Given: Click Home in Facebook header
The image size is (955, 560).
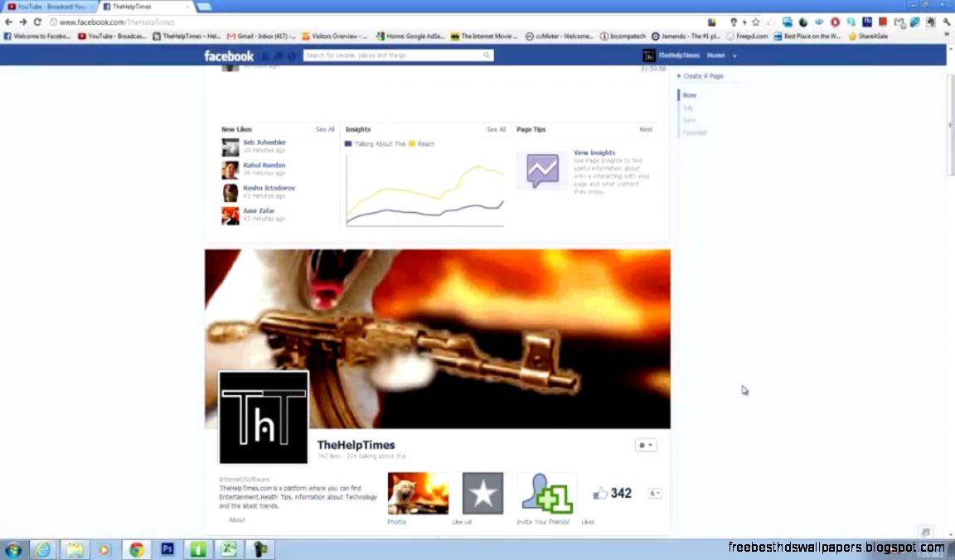Looking at the screenshot, I should tap(715, 56).
